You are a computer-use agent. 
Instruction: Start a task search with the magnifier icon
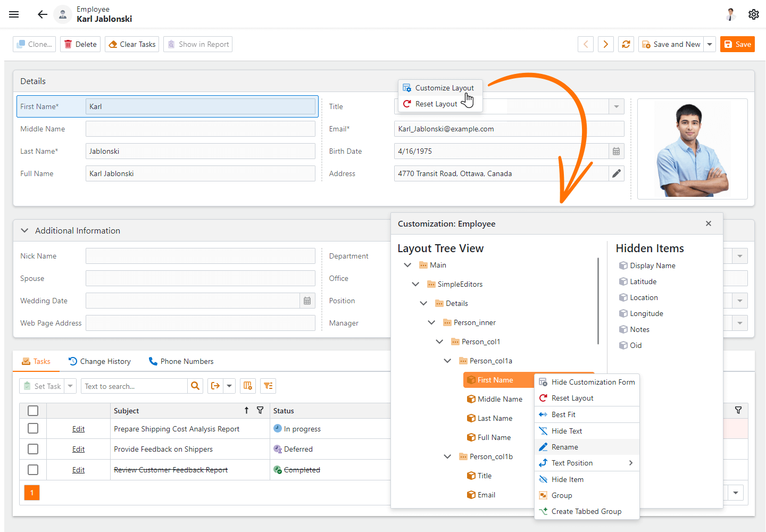[x=195, y=386]
